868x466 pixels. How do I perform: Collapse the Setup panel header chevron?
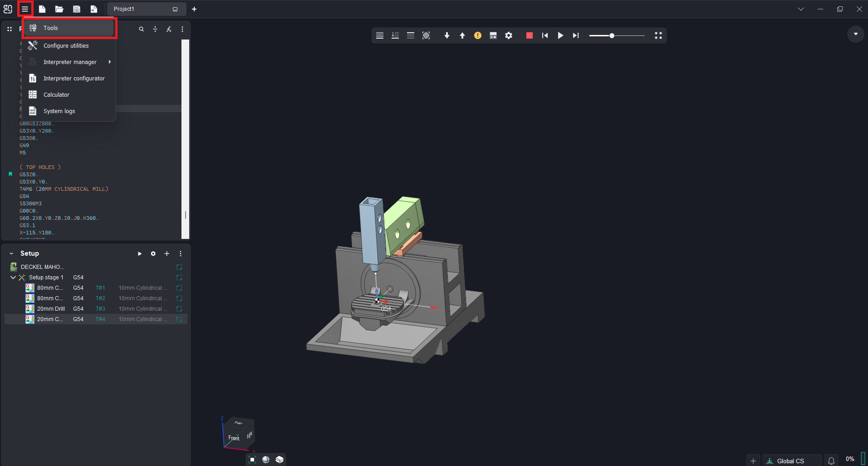(x=11, y=253)
